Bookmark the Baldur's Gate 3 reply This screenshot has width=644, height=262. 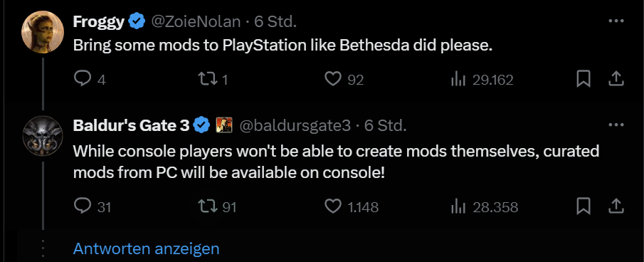584,206
